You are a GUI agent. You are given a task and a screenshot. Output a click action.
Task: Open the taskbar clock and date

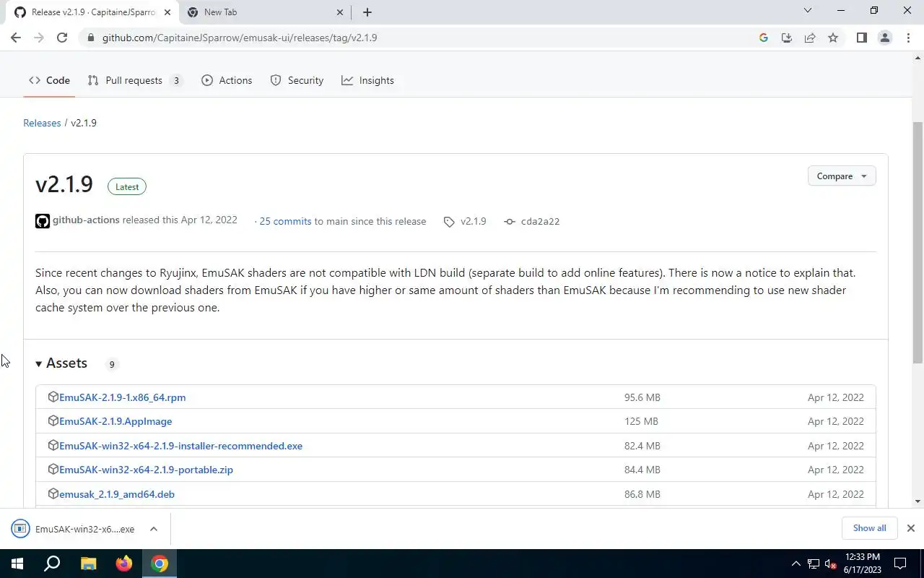862,564
